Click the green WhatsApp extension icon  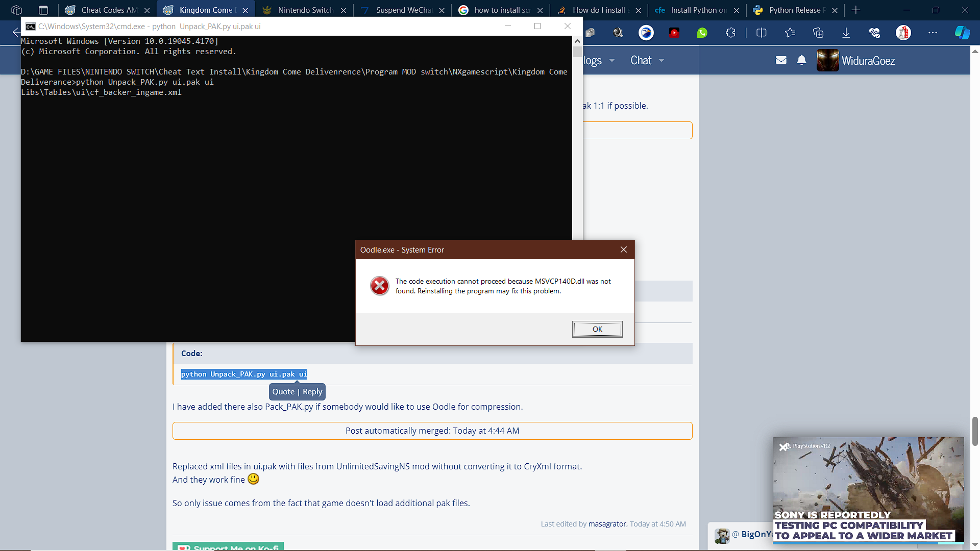[x=702, y=33]
